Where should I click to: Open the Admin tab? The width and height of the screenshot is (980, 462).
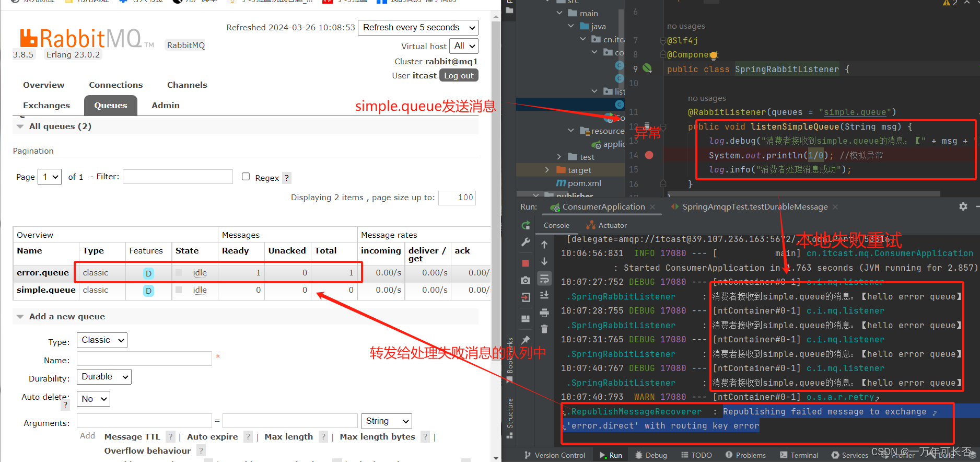(165, 105)
